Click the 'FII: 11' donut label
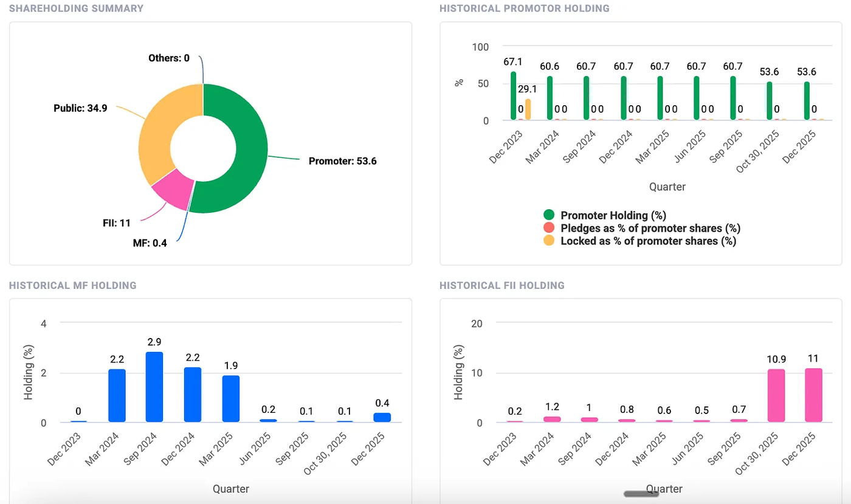 point(117,223)
